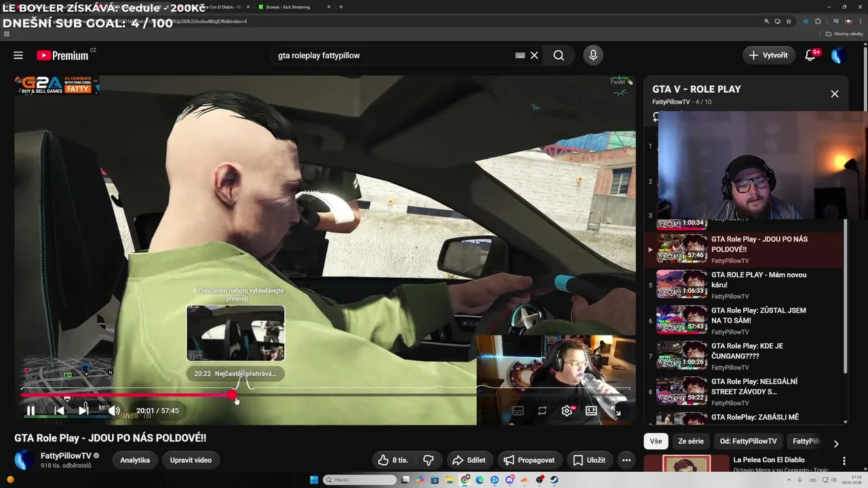868x488 pixels.
Task: Open FattyPillowTV channel avatar
Action: pyautogui.click(x=24, y=460)
